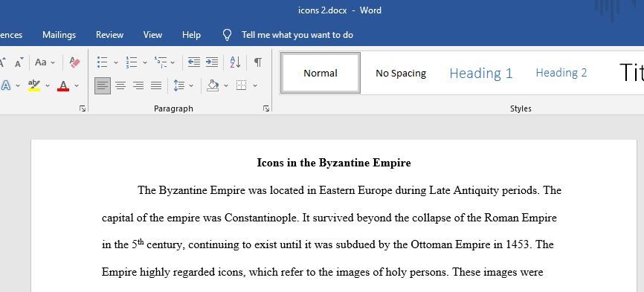Click the year 1453 in the document
The image size is (644, 292).
[518, 245]
